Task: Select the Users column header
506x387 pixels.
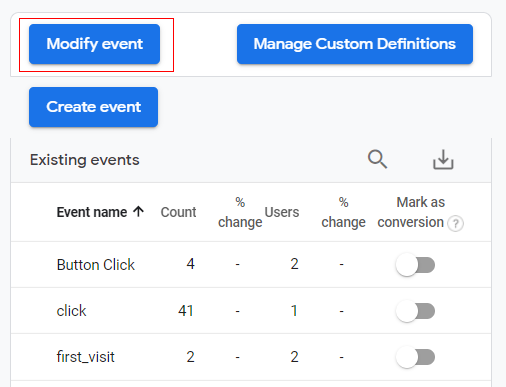Action: coord(282,212)
